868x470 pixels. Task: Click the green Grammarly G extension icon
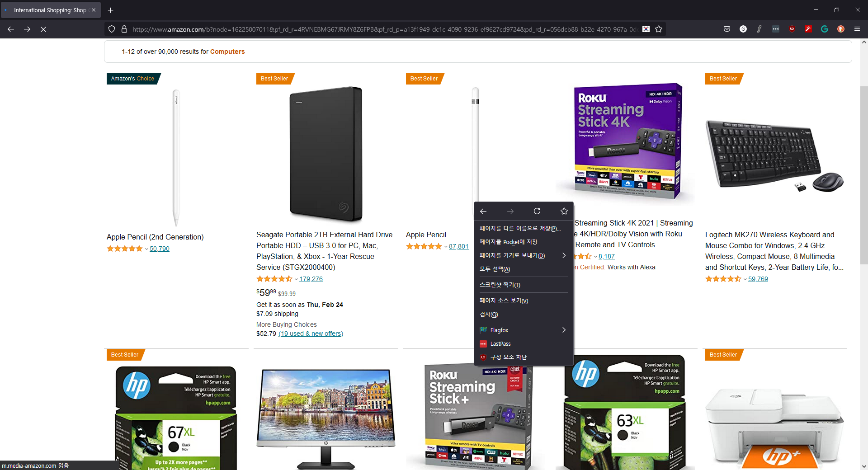[x=825, y=29]
